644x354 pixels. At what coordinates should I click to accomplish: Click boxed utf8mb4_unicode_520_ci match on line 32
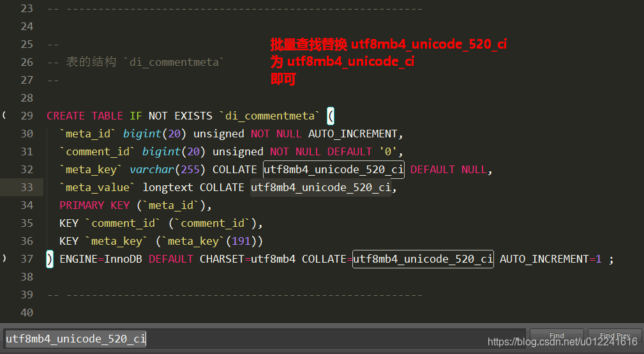pos(334,169)
